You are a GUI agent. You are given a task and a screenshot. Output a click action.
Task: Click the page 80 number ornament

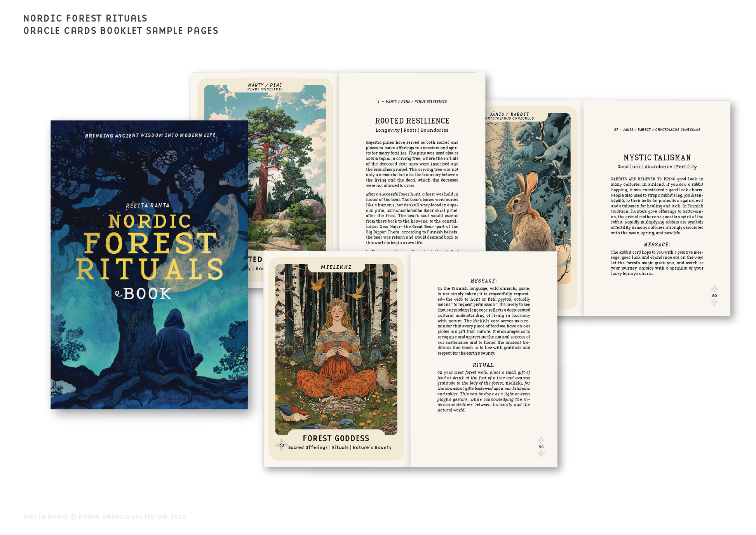point(714,296)
